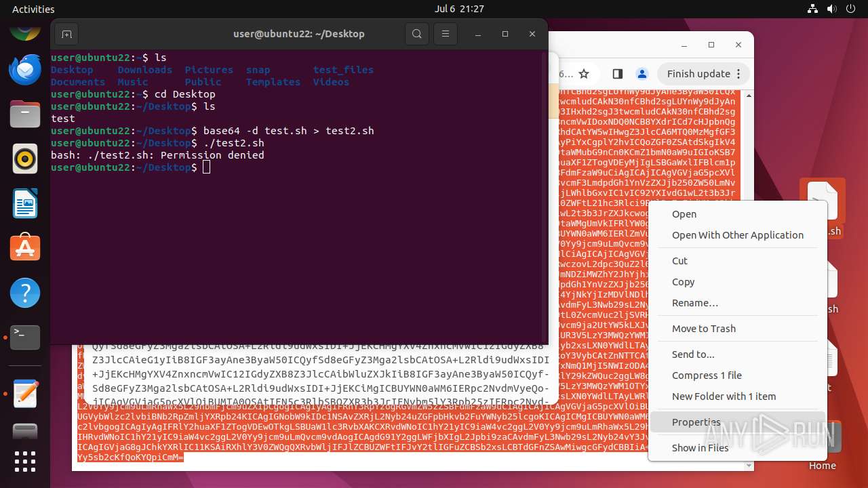Click 'test_files' directory name in terminal
Viewport: 868px width, 488px height.
343,70
